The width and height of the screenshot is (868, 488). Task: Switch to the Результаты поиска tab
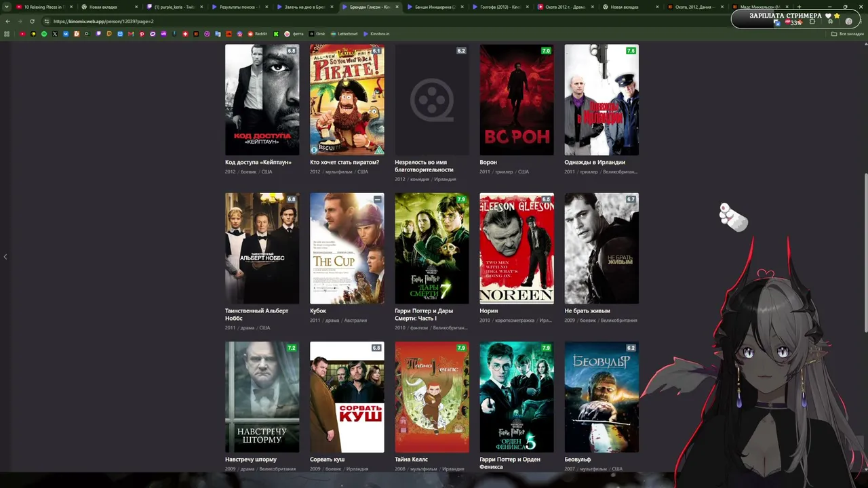pos(239,7)
